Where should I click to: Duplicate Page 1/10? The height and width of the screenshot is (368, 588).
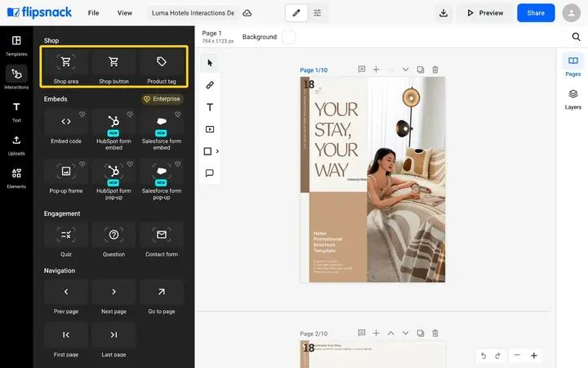click(421, 70)
